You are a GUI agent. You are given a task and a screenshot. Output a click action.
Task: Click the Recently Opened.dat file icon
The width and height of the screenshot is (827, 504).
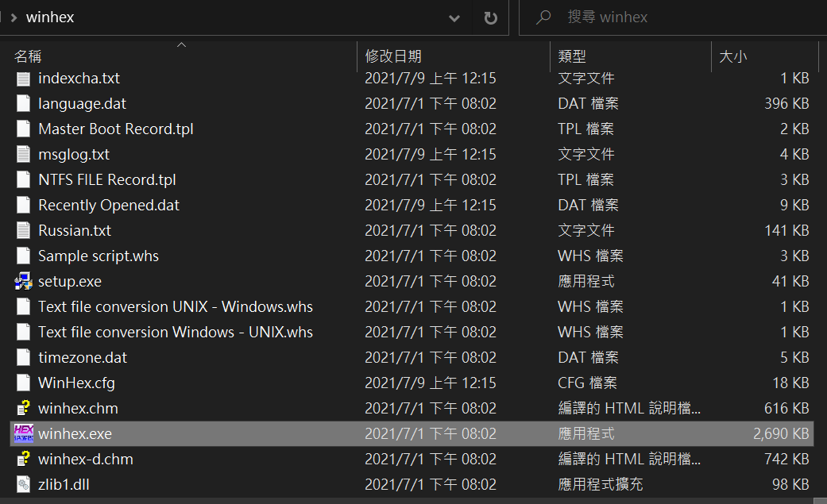[23, 205]
